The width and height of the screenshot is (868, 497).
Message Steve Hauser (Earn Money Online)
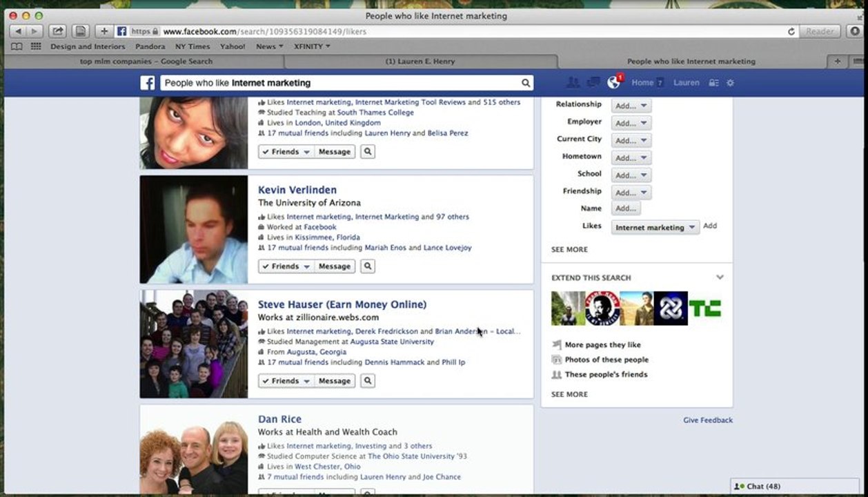(x=335, y=381)
